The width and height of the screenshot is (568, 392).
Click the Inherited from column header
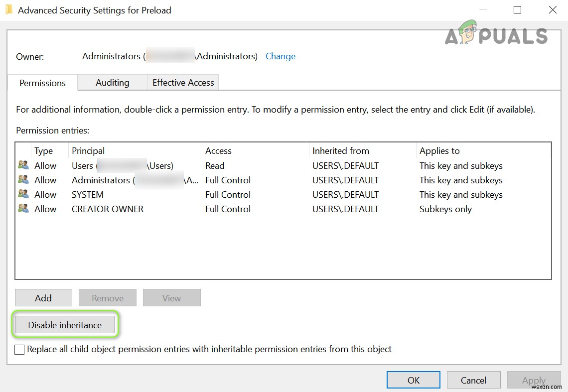(361, 150)
